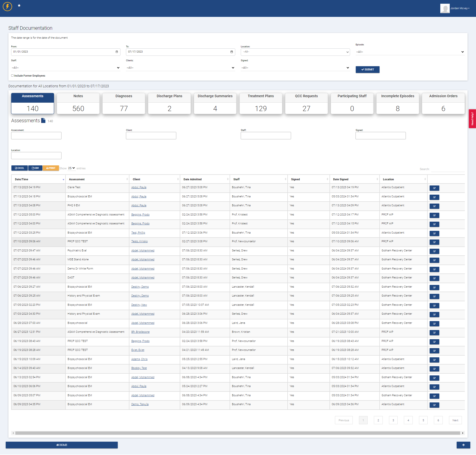
Task: Switch to the Admission Orders tab
Action: 443,103
